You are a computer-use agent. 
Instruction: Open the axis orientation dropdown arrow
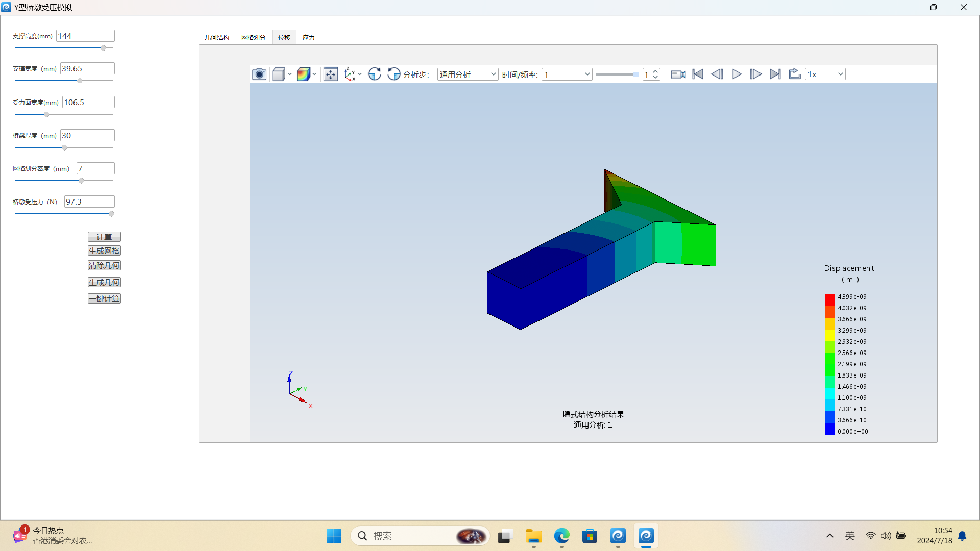(x=360, y=74)
